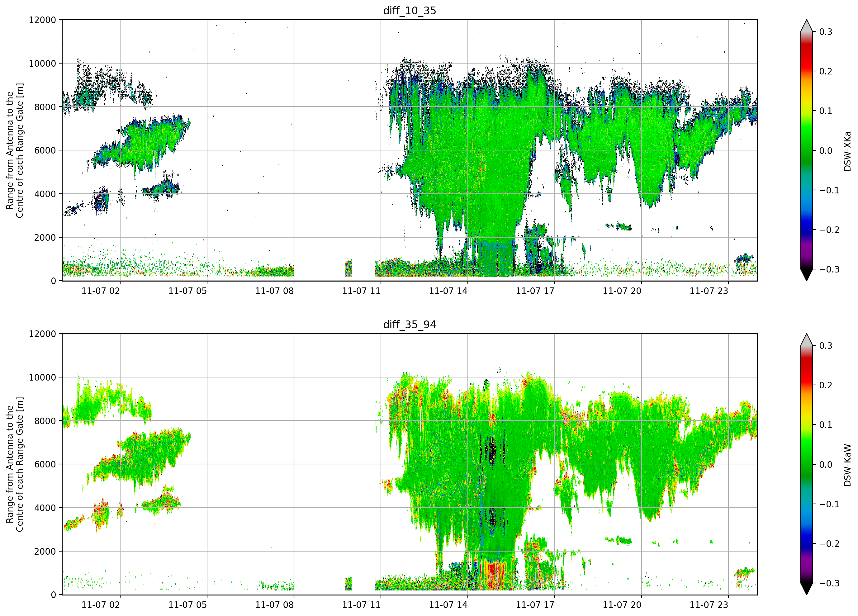Click the 11-07 05 x-tick under diff_35_94
858x616 pixels.
pyautogui.click(x=188, y=605)
